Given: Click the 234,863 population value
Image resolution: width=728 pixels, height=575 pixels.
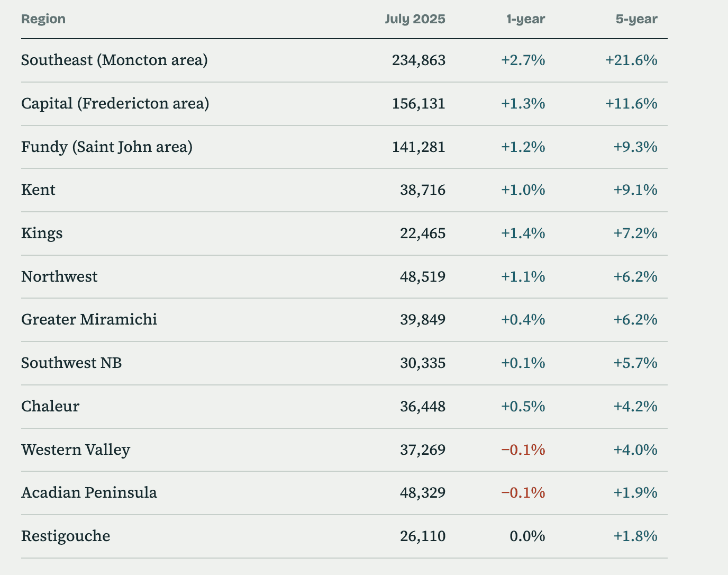Looking at the screenshot, I should (418, 60).
